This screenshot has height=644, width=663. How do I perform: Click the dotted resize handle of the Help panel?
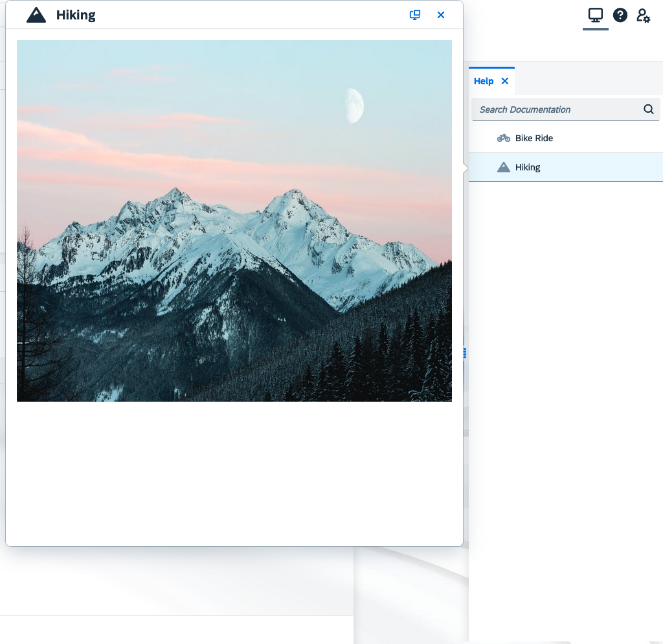tap(465, 353)
